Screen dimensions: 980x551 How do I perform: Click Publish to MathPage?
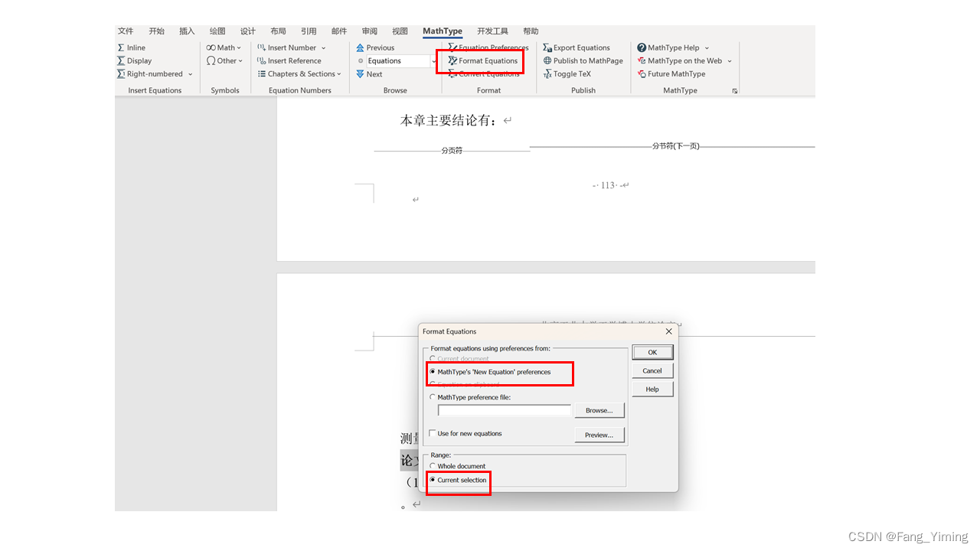(x=583, y=60)
